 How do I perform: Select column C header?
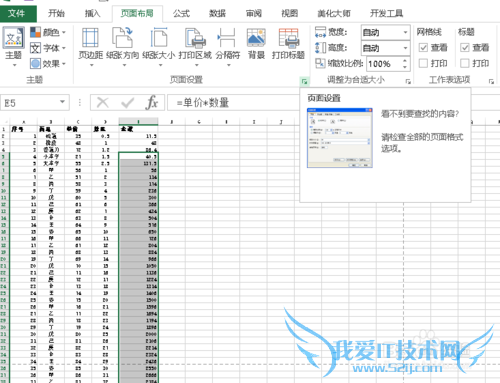tap(78, 122)
